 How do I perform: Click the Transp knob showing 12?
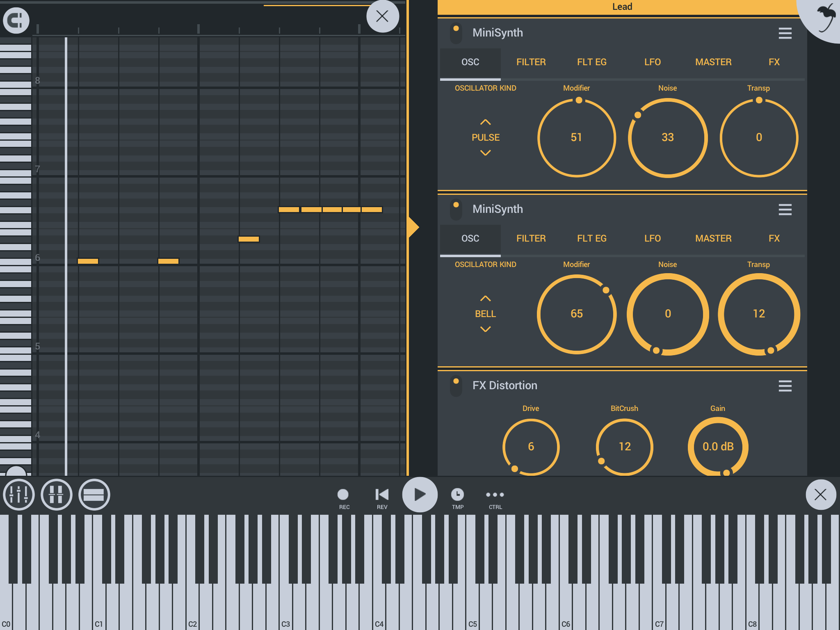[759, 314]
